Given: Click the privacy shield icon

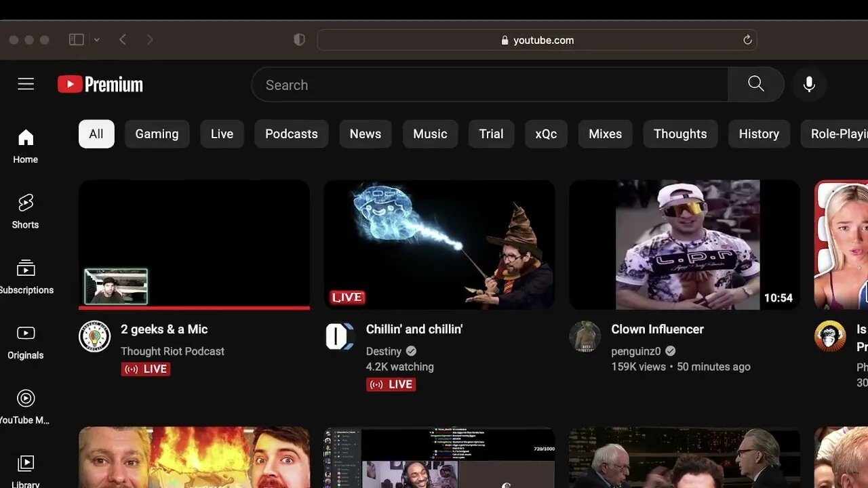Looking at the screenshot, I should click(299, 40).
